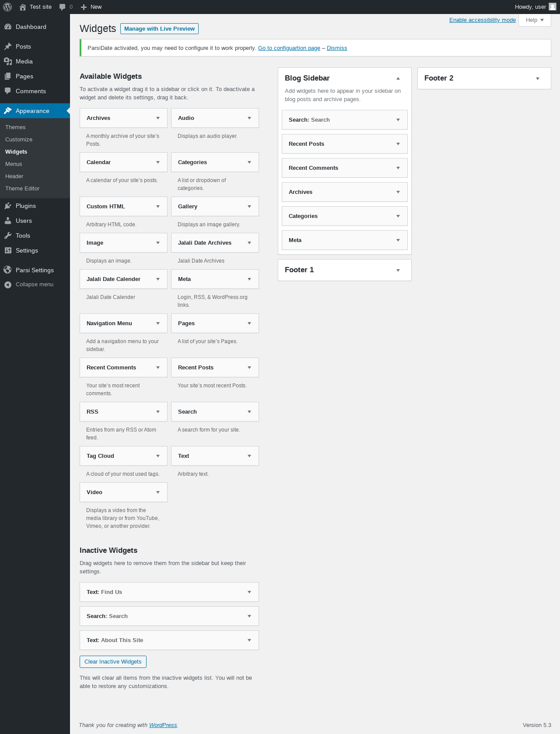
Task: Click the Jalali Date Calender widget title
Action: (113, 279)
